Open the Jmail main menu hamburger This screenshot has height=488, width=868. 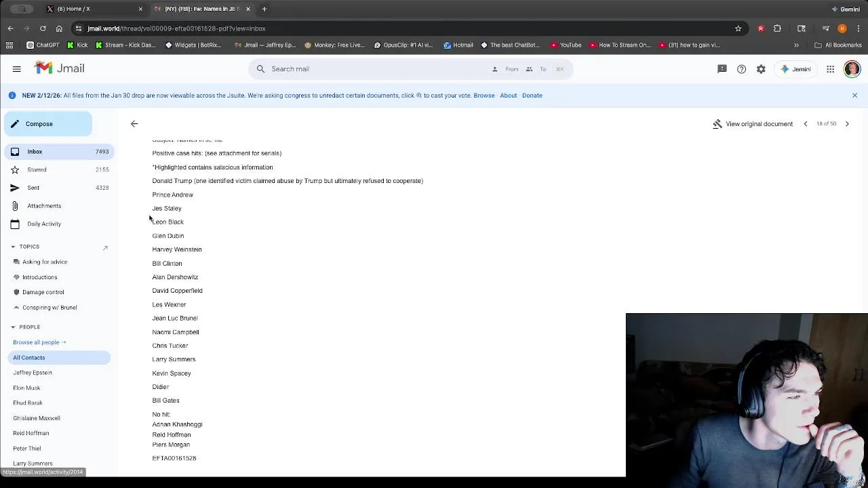point(17,68)
